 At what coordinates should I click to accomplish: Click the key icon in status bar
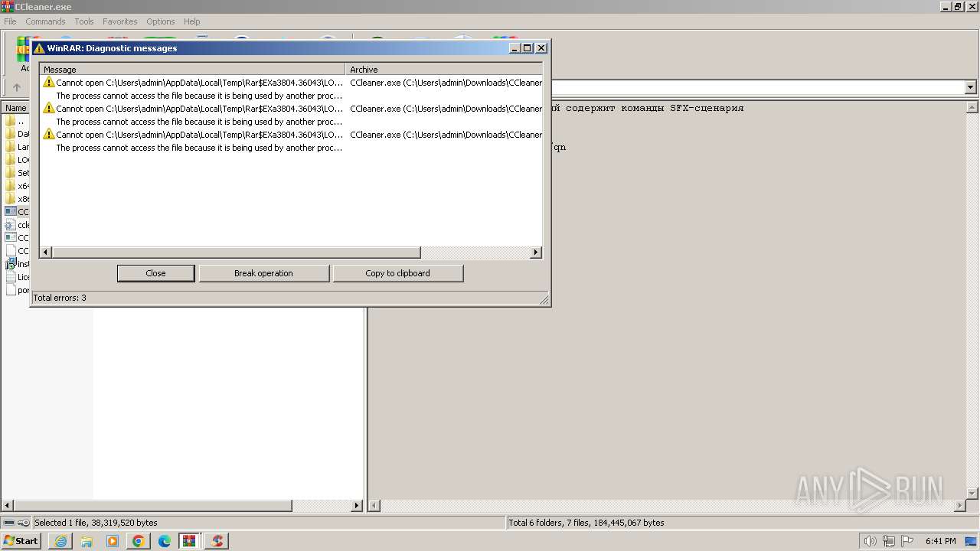(24, 523)
